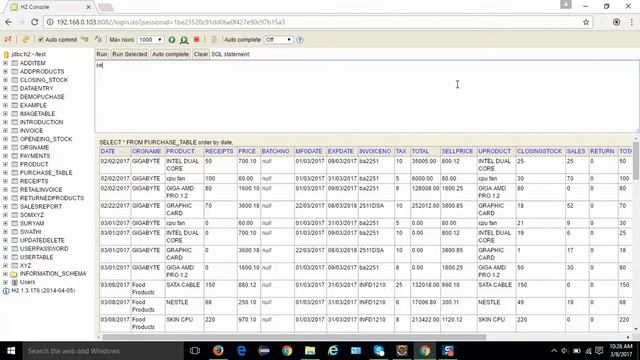Click the bookmark star icon

tap(586, 22)
